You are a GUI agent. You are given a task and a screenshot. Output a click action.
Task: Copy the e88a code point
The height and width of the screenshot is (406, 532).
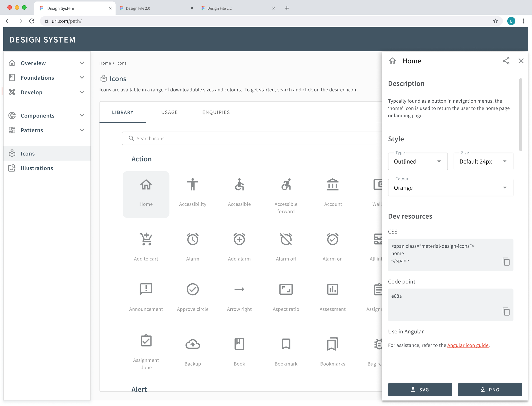[x=506, y=311]
